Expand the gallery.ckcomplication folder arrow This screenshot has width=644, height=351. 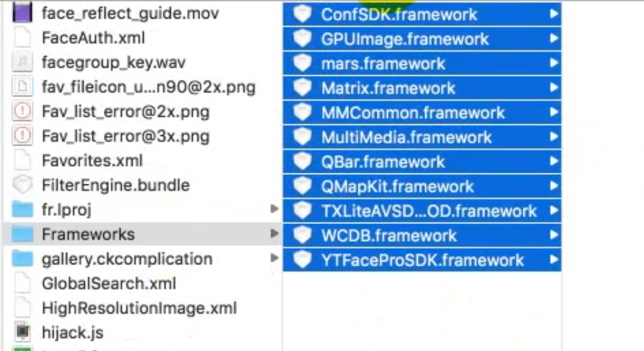tap(274, 258)
